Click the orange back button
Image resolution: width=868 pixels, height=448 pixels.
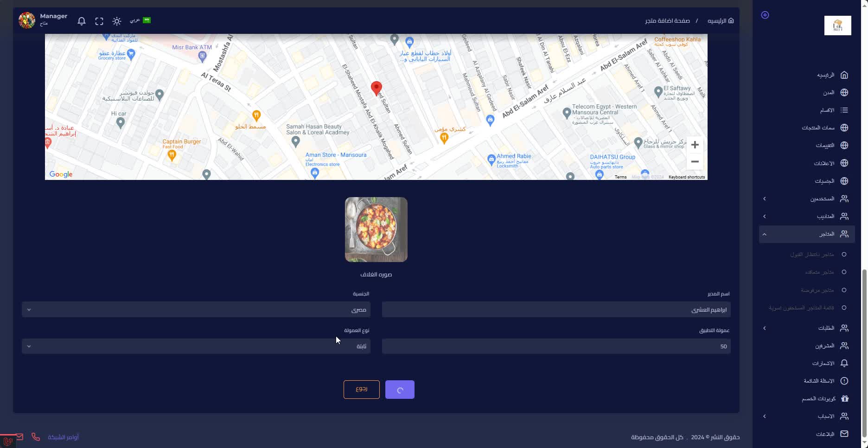(361, 390)
